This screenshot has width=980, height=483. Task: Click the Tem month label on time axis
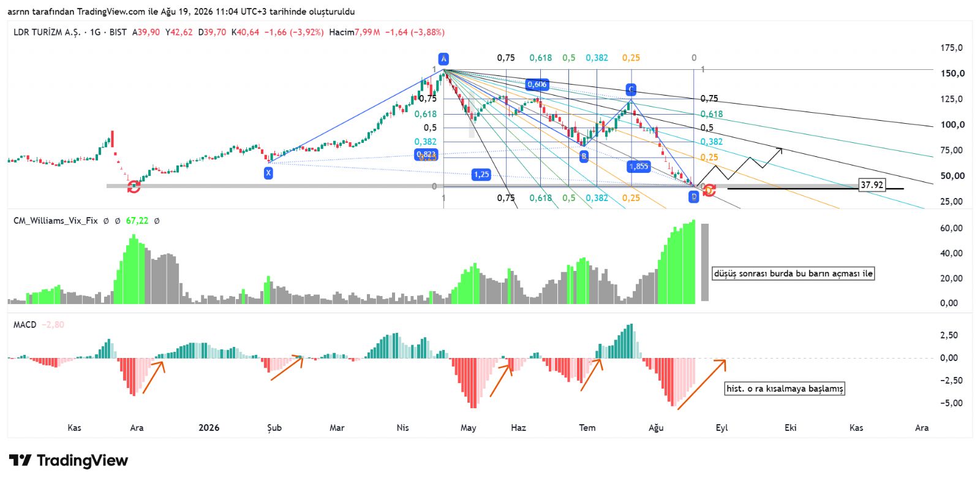pyautogui.click(x=587, y=428)
